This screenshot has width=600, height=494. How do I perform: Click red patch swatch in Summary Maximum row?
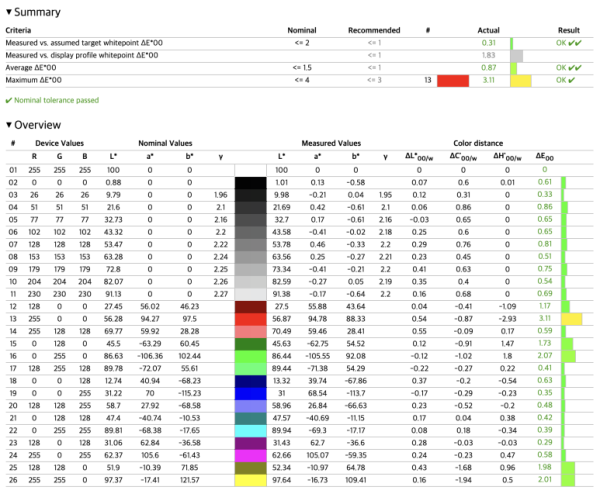453,79
